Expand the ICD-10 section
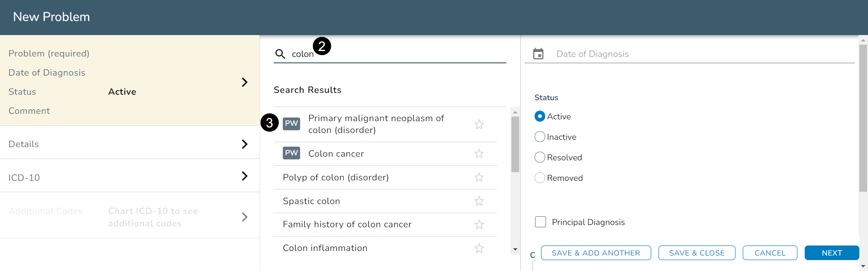Viewport: 868px width, 271px height. click(245, 176)
